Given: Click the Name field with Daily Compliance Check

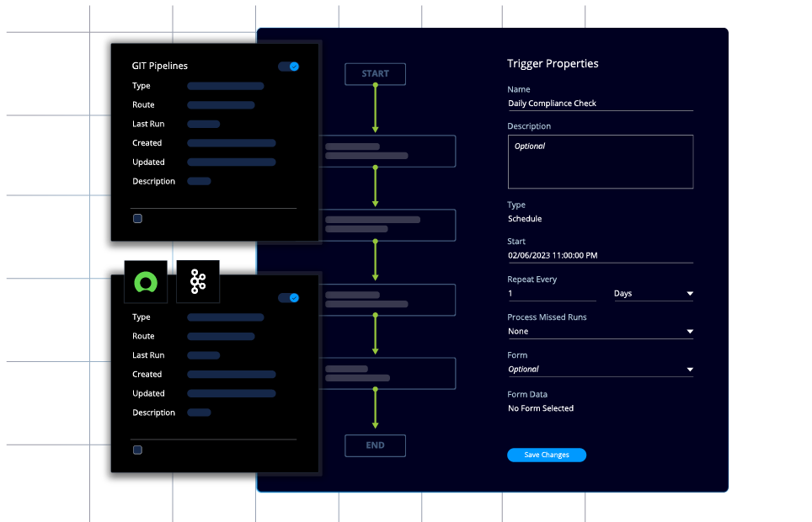Looking at the screenshot, I should coord(600,104).
